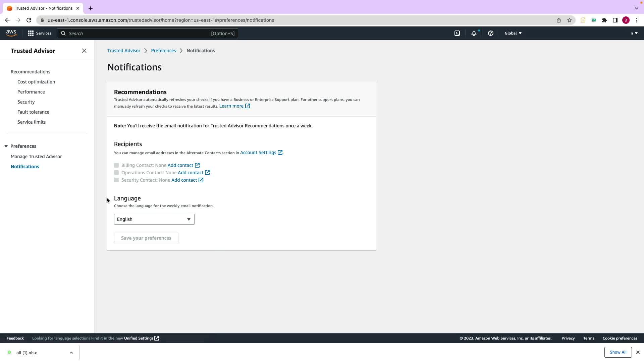Click the AWS logo home icon
The height and width of the screenshot is (362, 644).
coord(11,33)
